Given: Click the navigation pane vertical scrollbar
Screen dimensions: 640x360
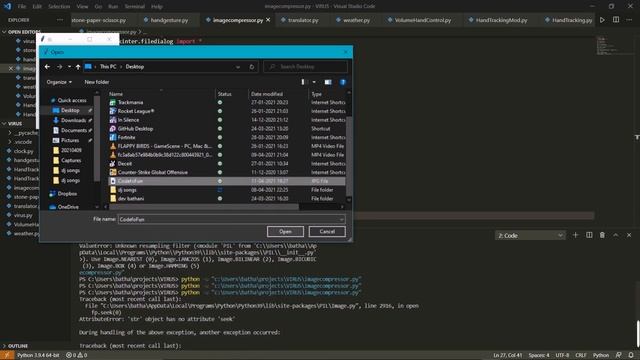Looking at the screenshot, I should [97, 139].
